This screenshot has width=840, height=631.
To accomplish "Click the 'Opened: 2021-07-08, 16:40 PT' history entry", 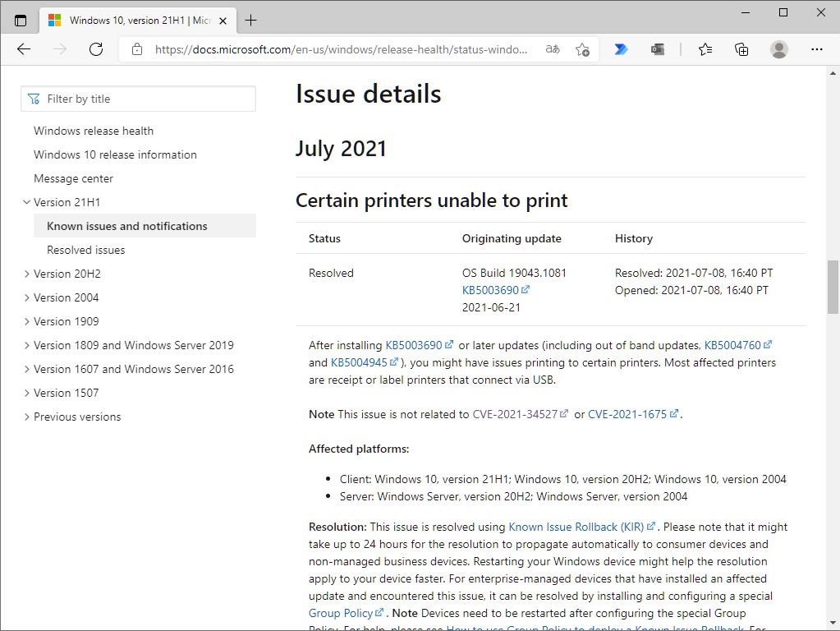I will click(x=691, y=290).
